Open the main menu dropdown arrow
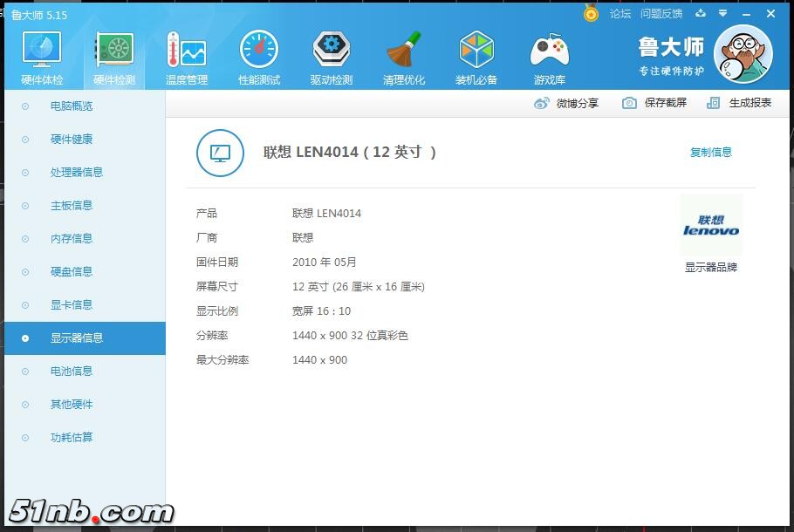Viewport: 794px width, 532px height. [722, 14]
